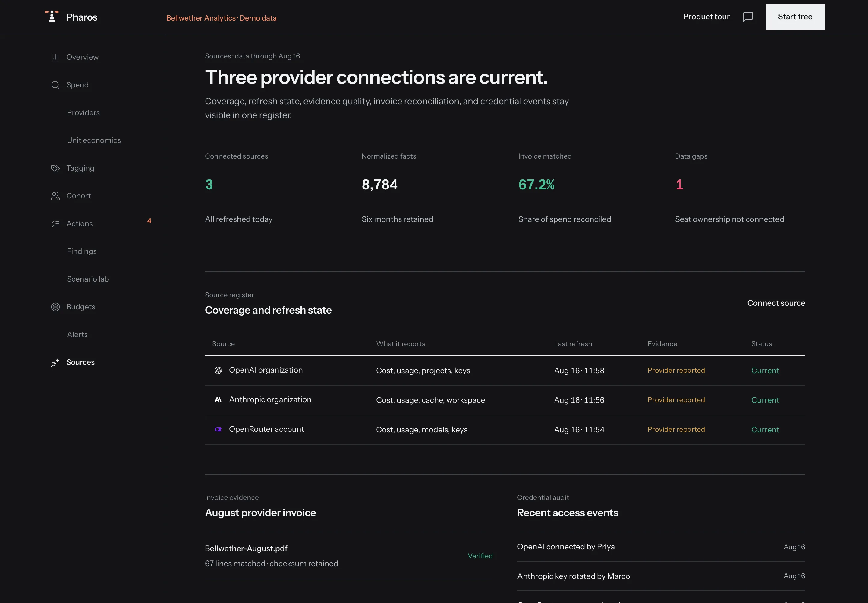Click Cost, usage, cache, workspace cell
Screen dimensions: 868x603
click(430, 400)
